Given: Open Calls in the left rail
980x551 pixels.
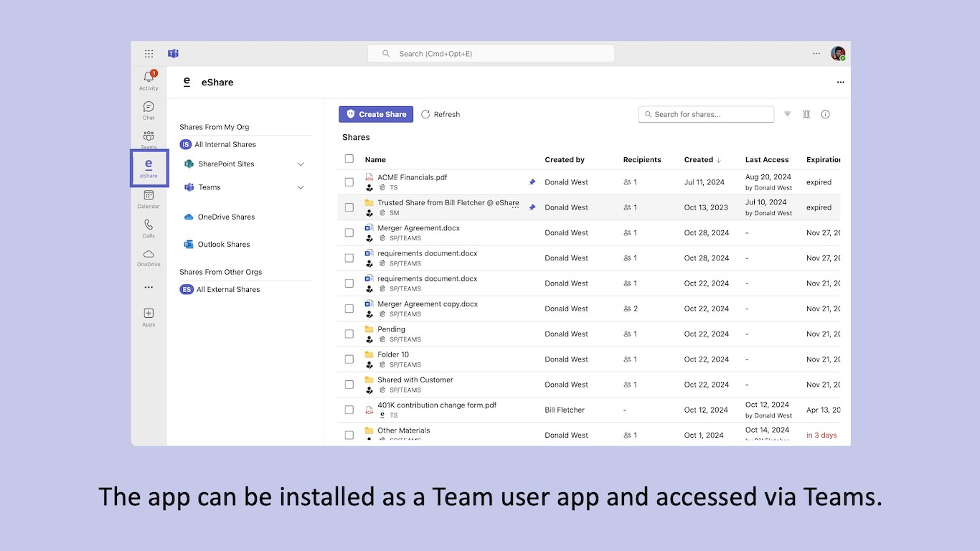Looking at the screenshot, I should (x=149, y=226).
